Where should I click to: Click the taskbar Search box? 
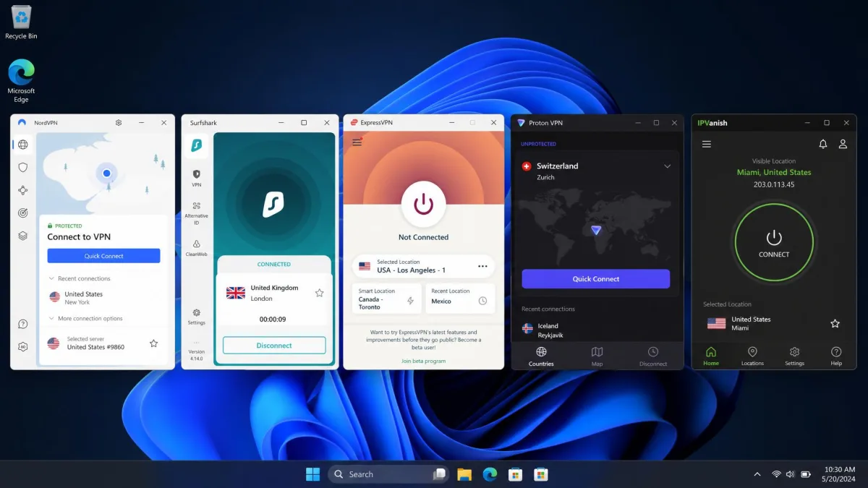[x=388, y=474]
